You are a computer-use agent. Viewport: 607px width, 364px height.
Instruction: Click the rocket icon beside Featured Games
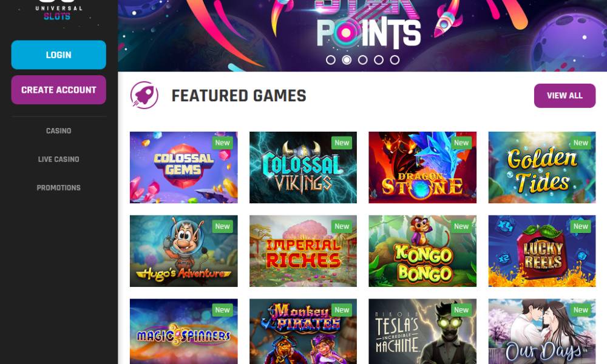[x=144, y=95]
